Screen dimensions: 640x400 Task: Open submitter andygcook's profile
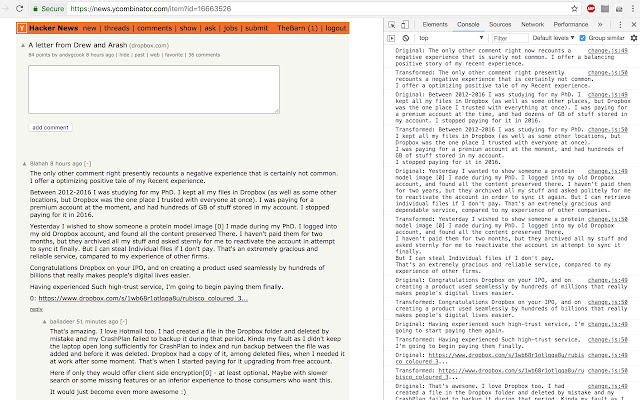point(71,55)
